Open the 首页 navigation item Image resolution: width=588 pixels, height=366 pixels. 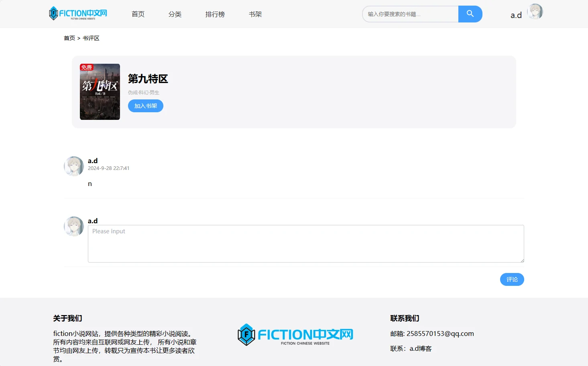(x=138, y=14)
